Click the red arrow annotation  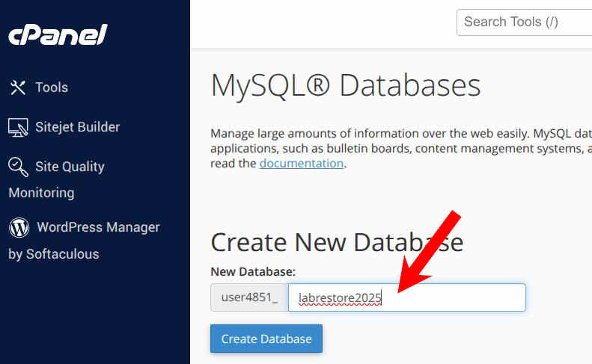click(x=430, y=252)
